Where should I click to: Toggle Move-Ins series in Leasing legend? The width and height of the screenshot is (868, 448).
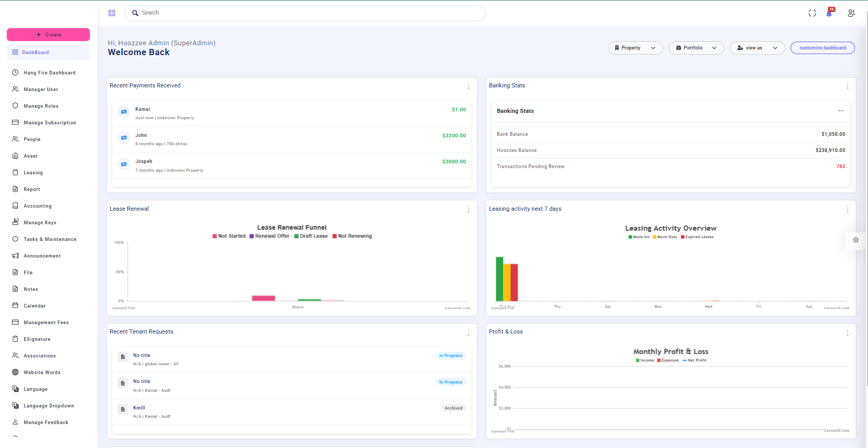639,237
